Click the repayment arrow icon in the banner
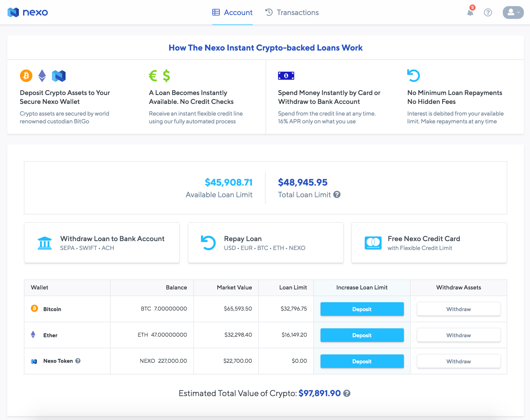This screenshot has height=420, width=530. pos(413,76)
